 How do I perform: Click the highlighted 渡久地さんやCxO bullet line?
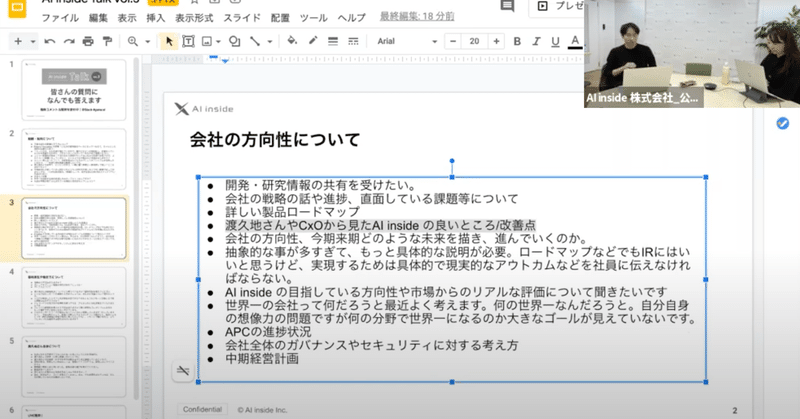click(380, 225)
